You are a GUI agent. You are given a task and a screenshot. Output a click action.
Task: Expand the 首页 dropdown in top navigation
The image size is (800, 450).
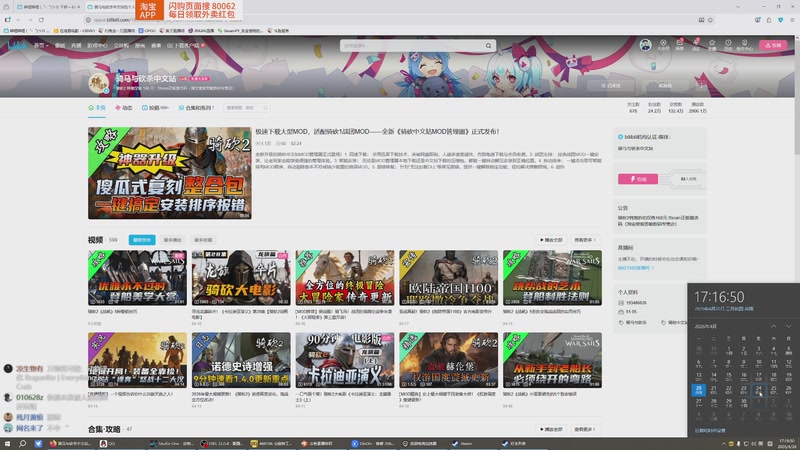41,45
